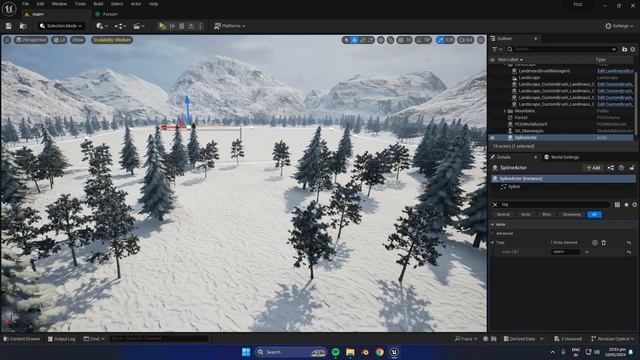
Task: Open the blueprints toolbar icon
Action: (x=120, y=26)
